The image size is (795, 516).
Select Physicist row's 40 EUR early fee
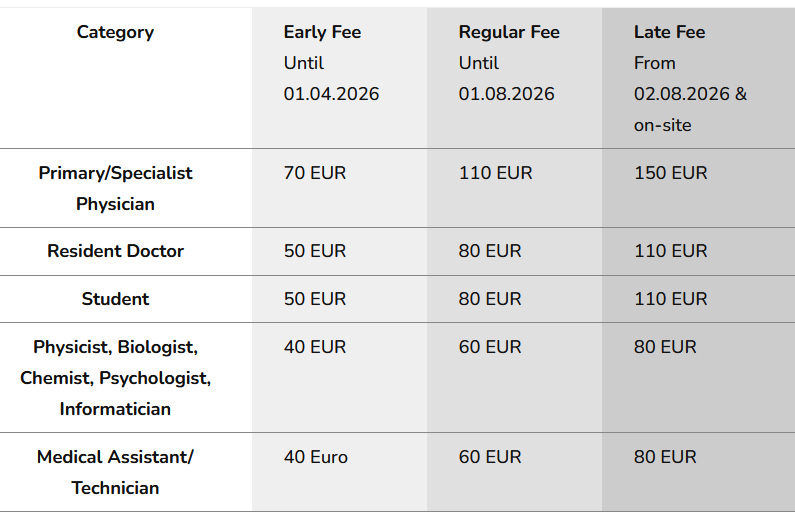click(x=315, y=347)
